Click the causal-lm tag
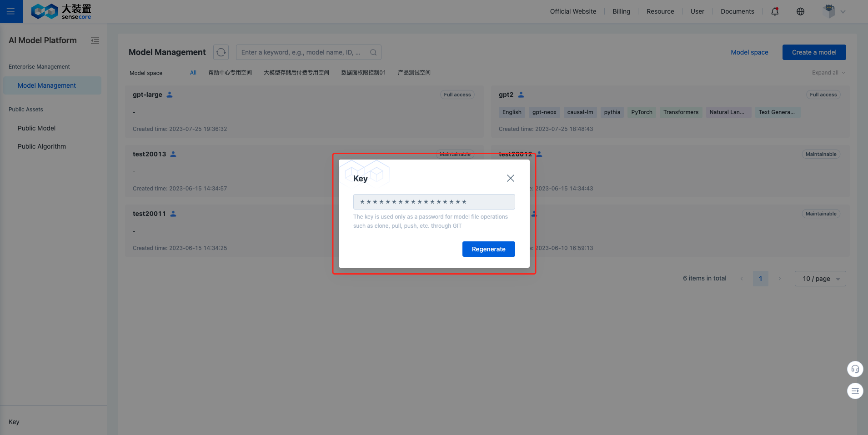 click(580, 112)
